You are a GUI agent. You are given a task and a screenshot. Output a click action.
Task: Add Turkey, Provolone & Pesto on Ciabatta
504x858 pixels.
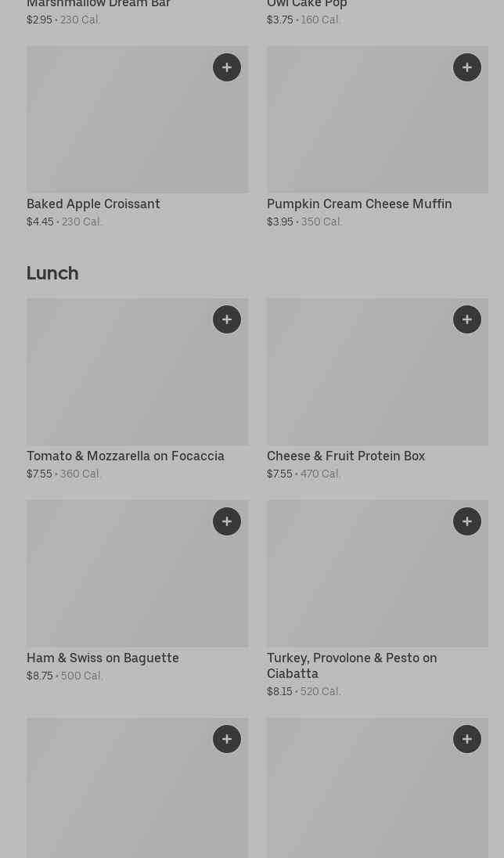(x=467, y=521)
